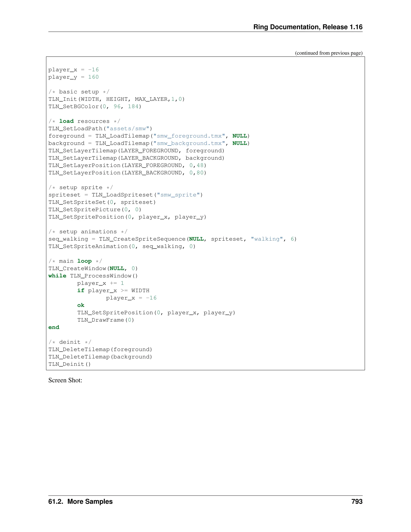Click the TLN_CreateSpriteSequence call
Image resolution: width=411 pixels, height=532 pixels.
[x=142, y=239]
